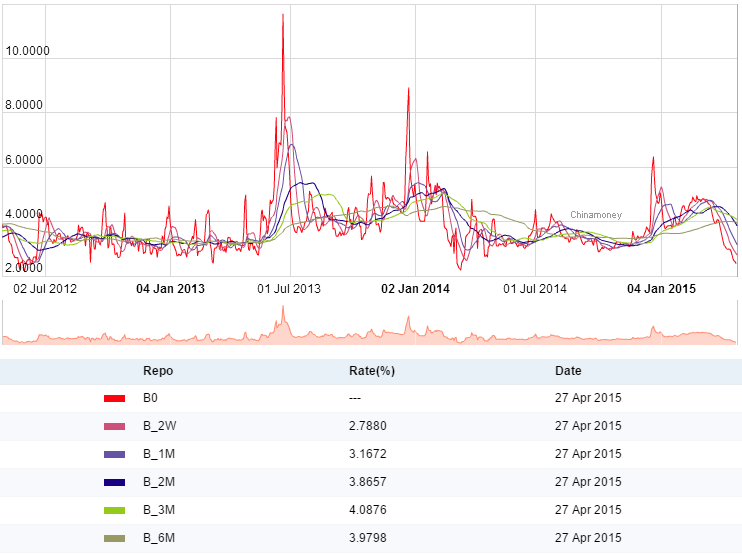Click the purple B_1M legend swatch
This screenshot has height=555, width=742.
[114, 454]
